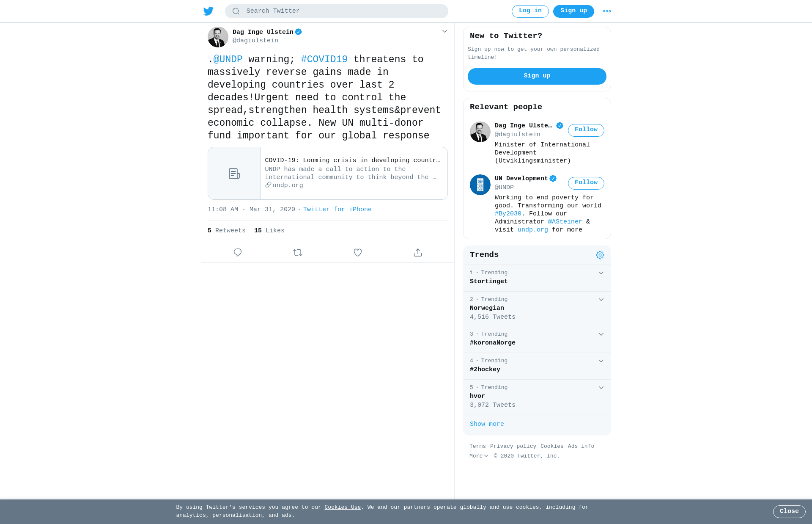812x524 pixels.
Task: Click the UN Development profile avatar
Action: [x=480, y=185]
